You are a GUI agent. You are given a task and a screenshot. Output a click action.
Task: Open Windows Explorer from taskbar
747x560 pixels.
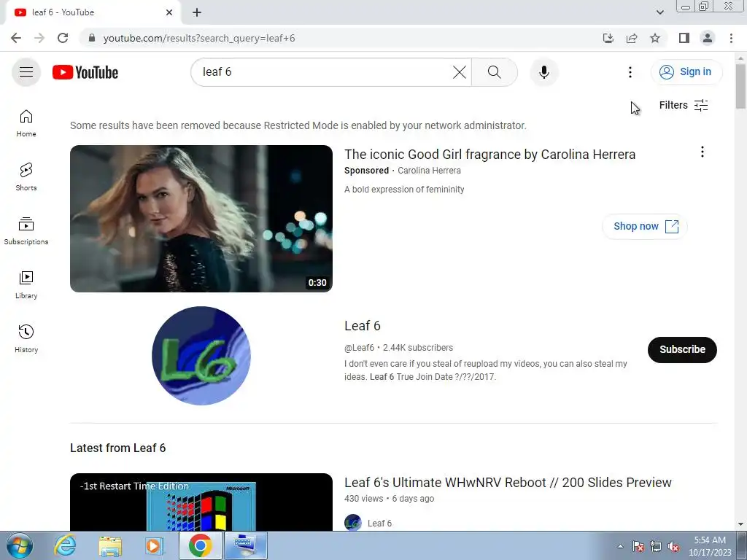110,545
